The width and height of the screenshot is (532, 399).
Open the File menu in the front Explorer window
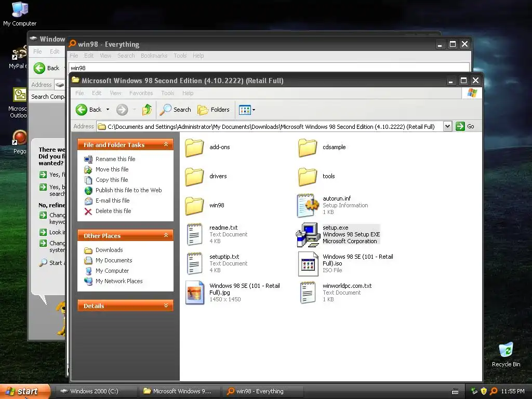[79, 93]
